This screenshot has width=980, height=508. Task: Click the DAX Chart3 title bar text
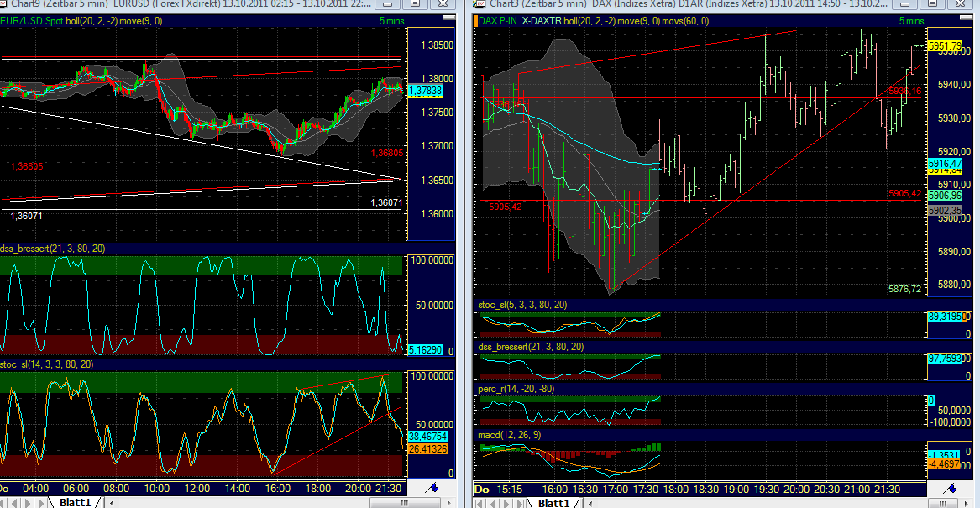click(x=688, y=3)
